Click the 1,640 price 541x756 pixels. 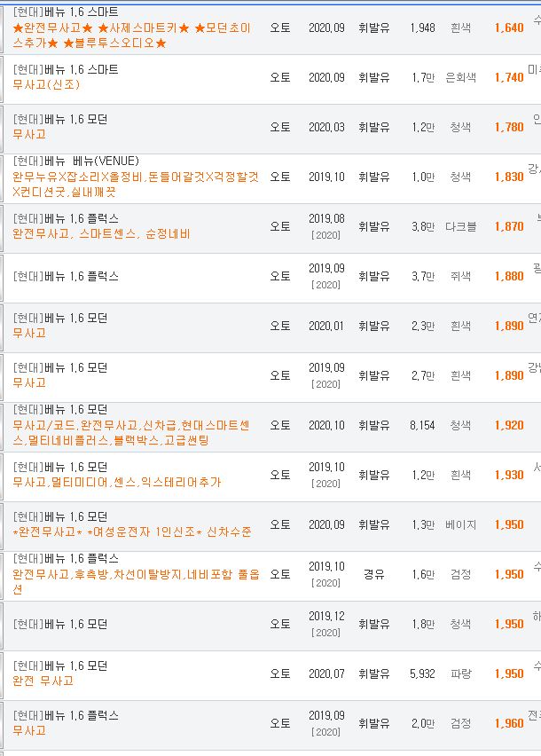pyautogui.click(x=509, y=28)
